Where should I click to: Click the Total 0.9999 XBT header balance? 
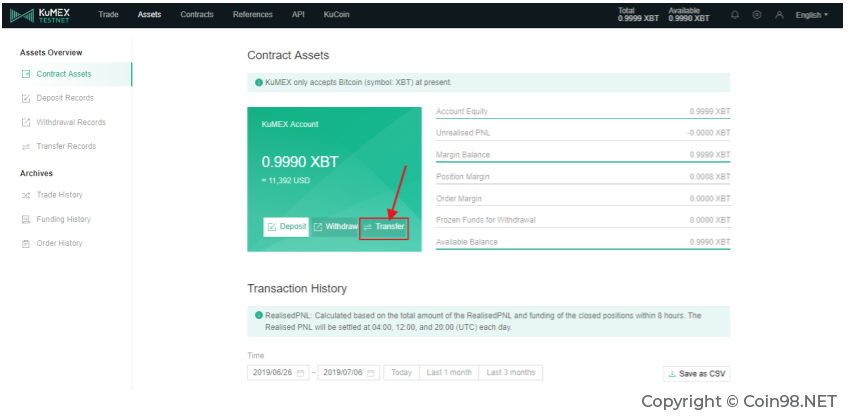(x=638, y=15)
